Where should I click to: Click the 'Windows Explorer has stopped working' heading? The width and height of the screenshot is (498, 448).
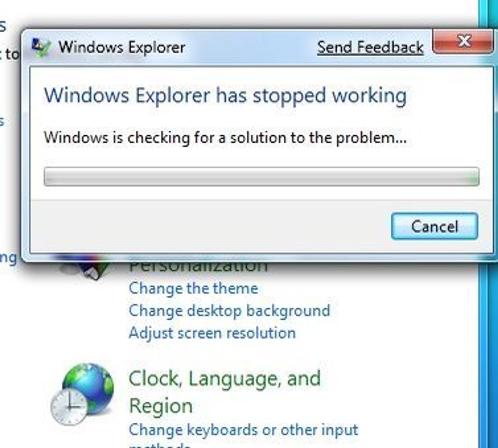225,95
